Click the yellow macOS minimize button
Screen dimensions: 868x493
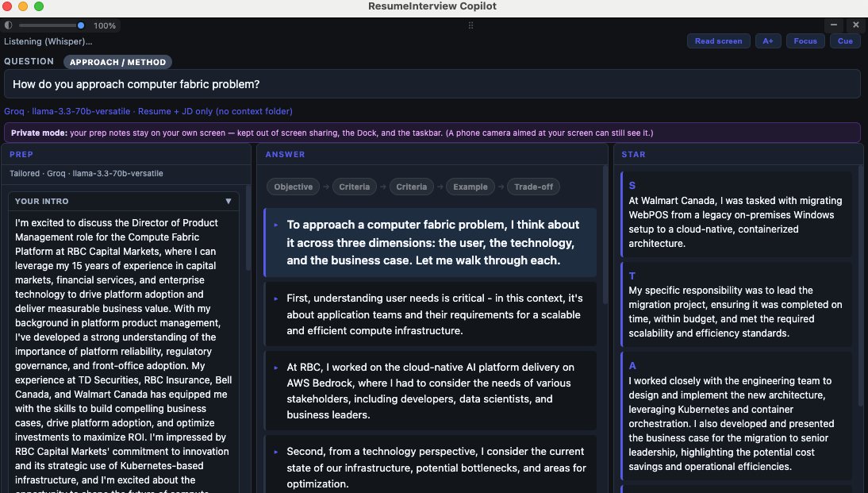click(23, 6)
